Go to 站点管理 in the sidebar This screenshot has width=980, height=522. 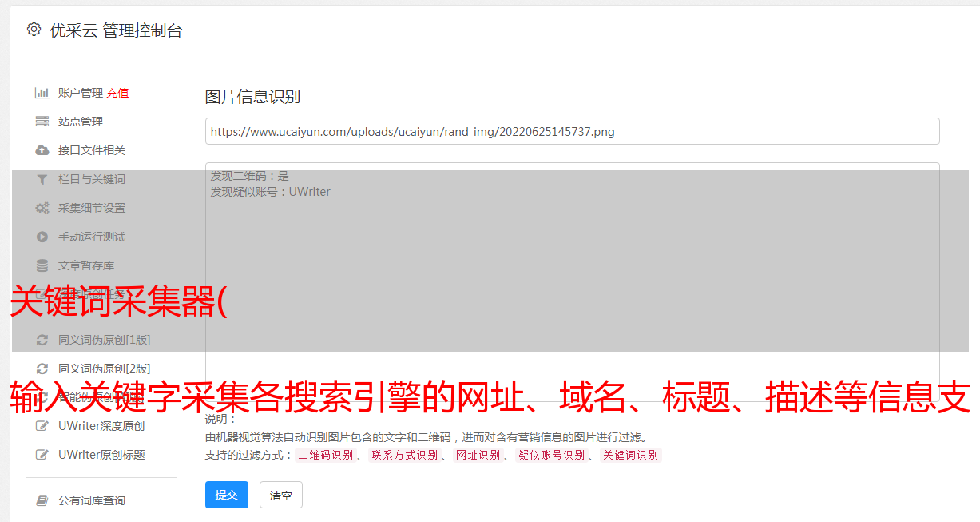pyautogui.click(x=81, y=122)
